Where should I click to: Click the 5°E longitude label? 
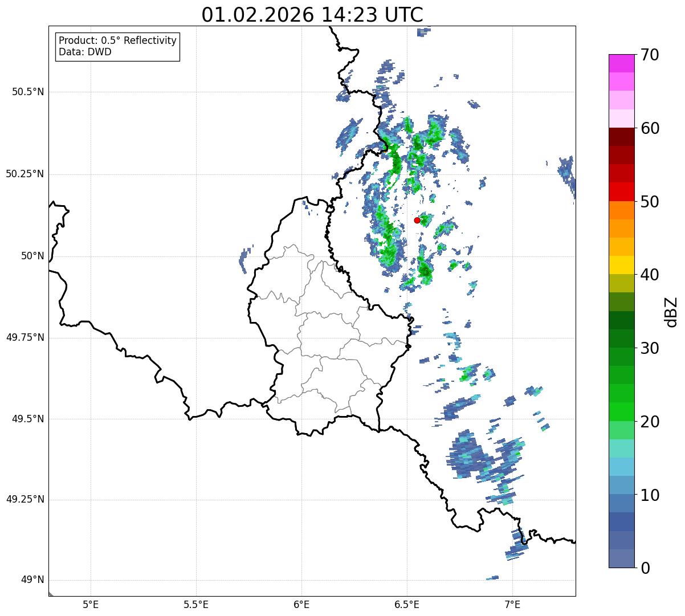pos(91,604)
